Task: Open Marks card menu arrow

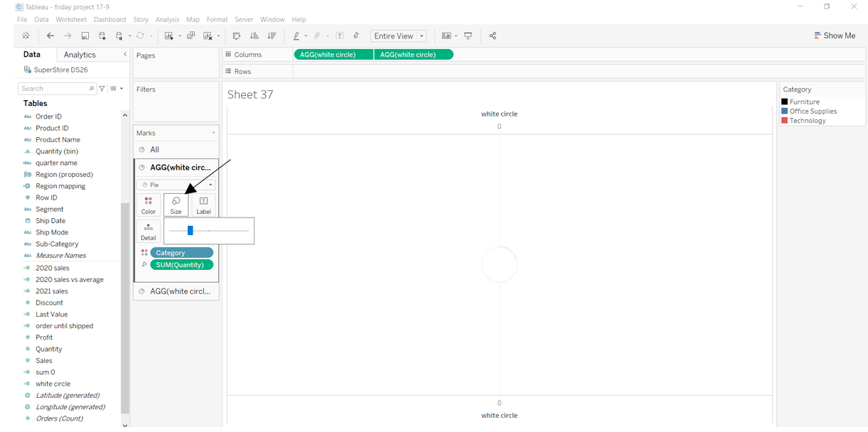Action: coord(213,133)
